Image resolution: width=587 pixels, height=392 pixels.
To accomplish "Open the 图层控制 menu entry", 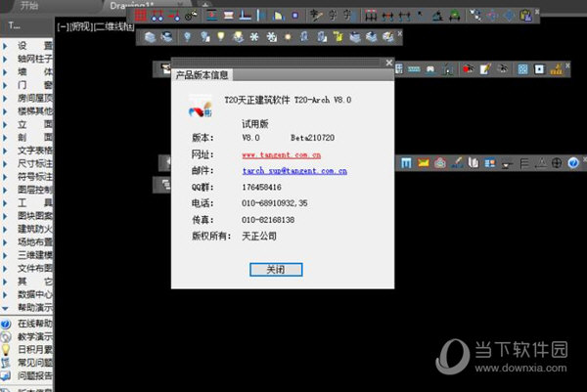I will (34, 190).
